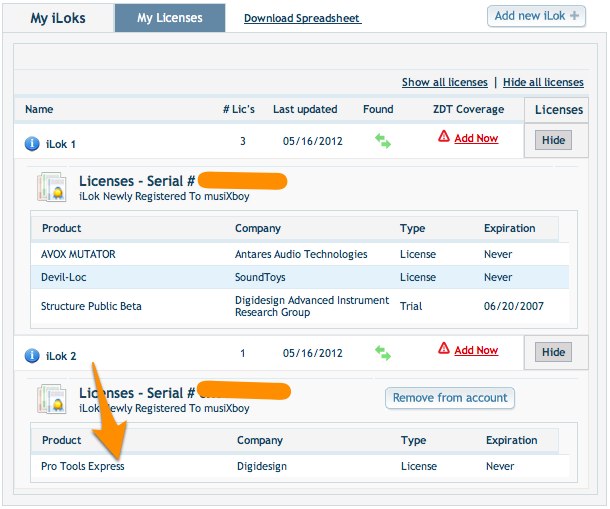
Task: Click the Licenses column header
Action: click(559, 109)
